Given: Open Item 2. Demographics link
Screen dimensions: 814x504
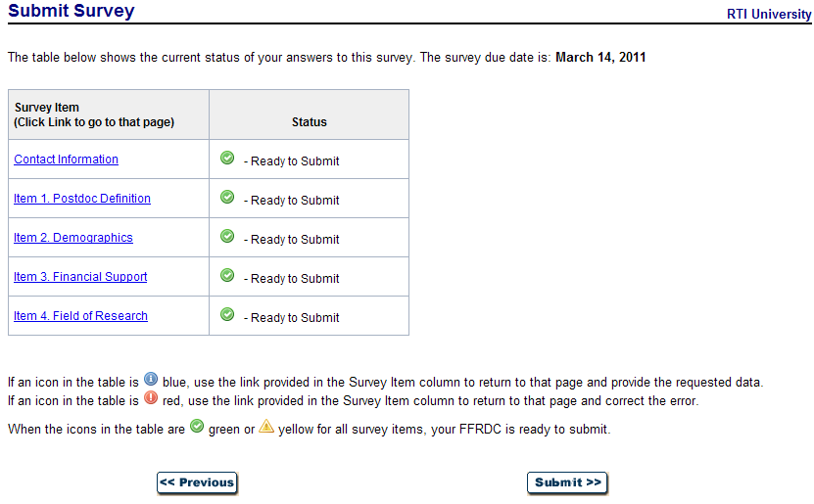Looking at the screenshot, I should [x=73, y=238].
